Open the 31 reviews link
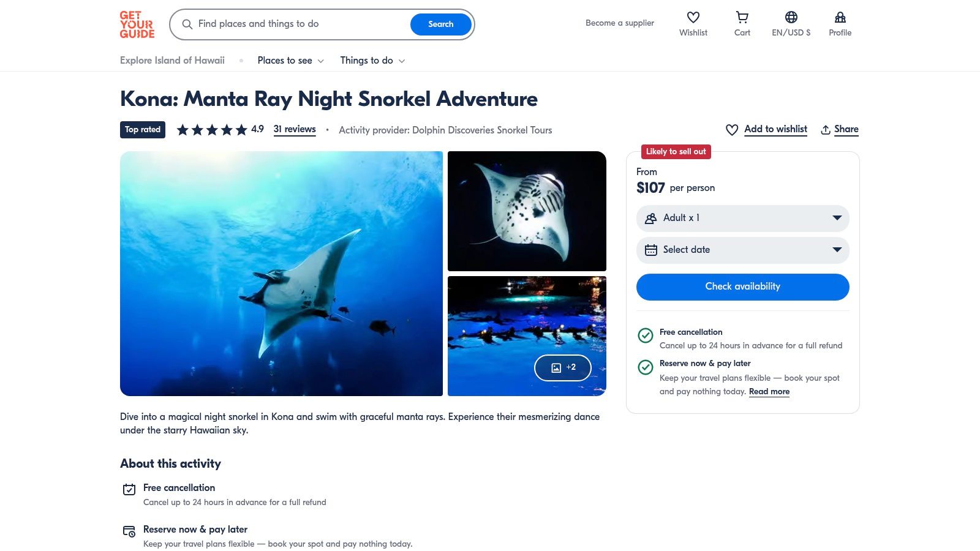This screenshot has height=551, width=980. click(x=295, y=129)
